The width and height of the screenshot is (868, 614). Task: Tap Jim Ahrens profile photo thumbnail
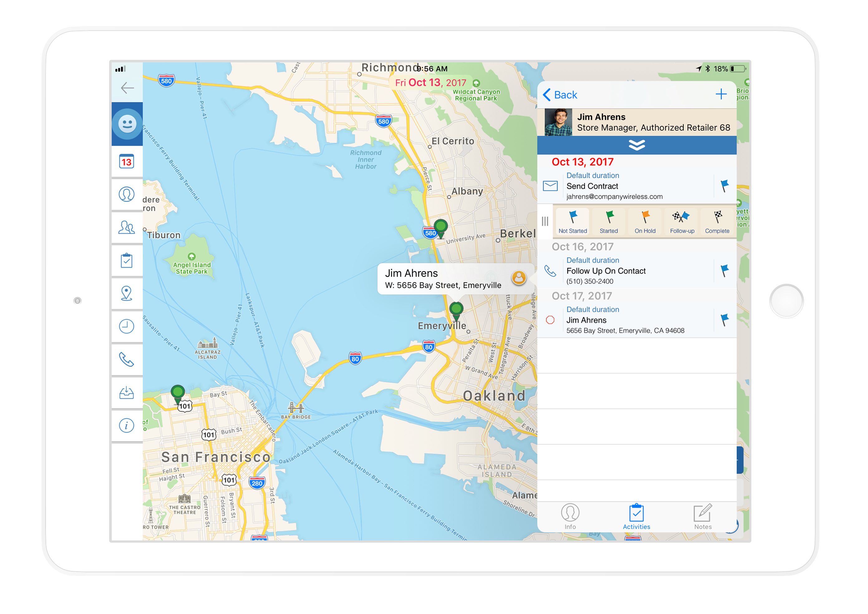558,122
